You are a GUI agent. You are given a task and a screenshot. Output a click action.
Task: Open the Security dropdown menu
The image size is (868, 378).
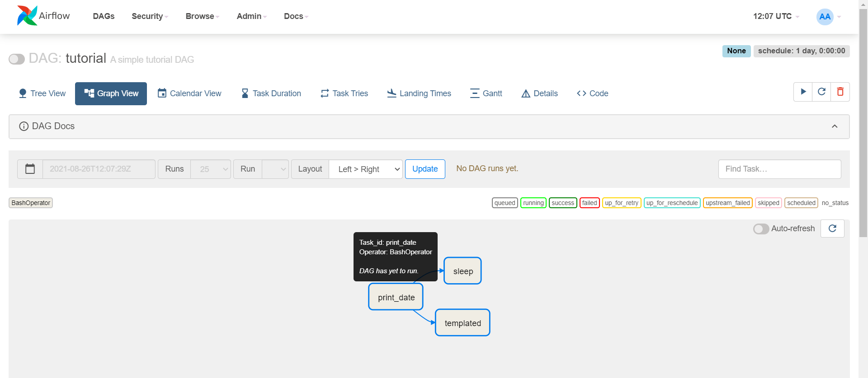click(x=150, y=16)
